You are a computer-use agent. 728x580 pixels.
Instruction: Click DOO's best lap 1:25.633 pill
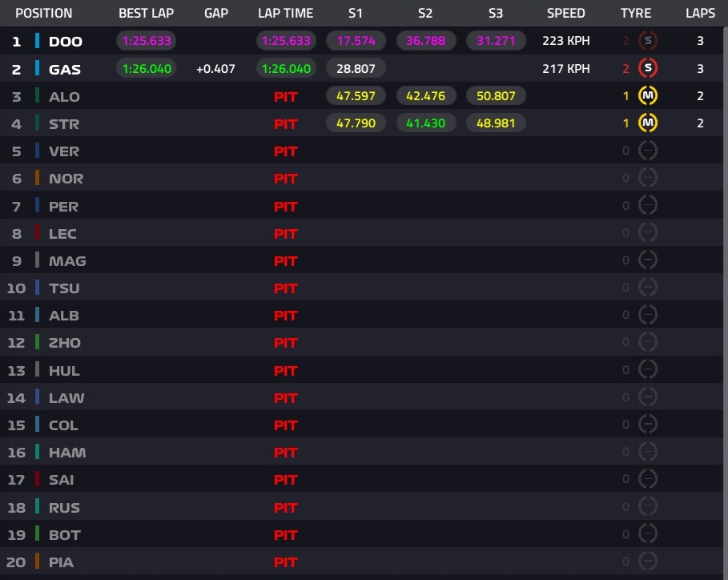[147, 40]
